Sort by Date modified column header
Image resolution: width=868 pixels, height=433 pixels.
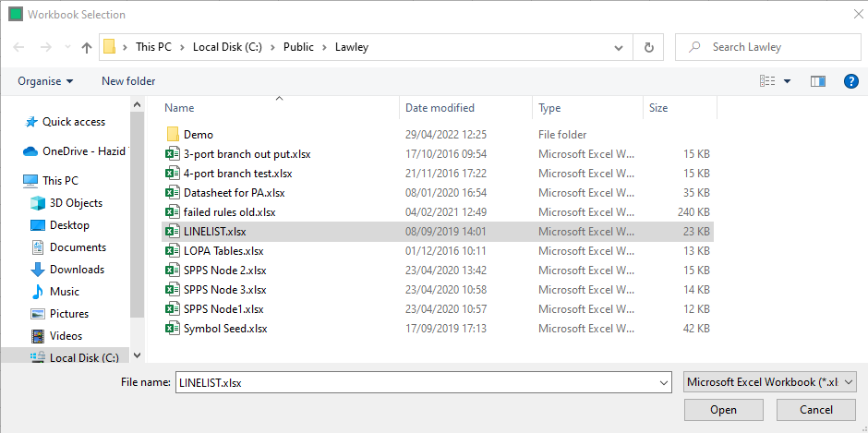440,108
